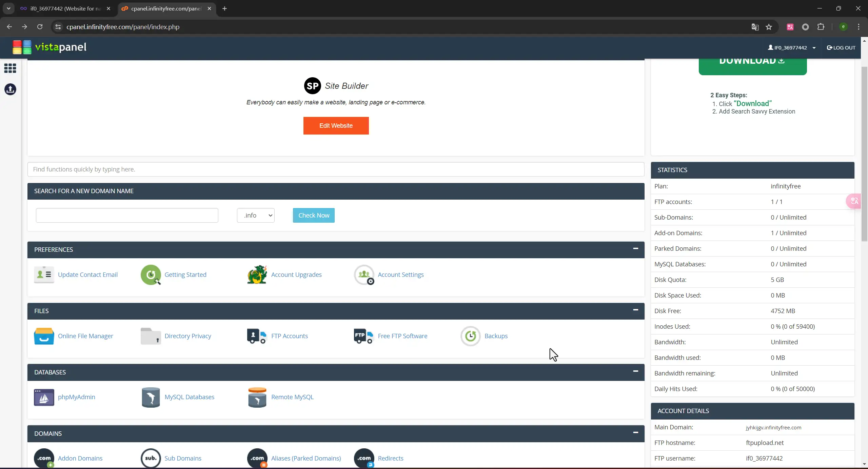
Task: Click the new domain name input field
Action: 127,215
